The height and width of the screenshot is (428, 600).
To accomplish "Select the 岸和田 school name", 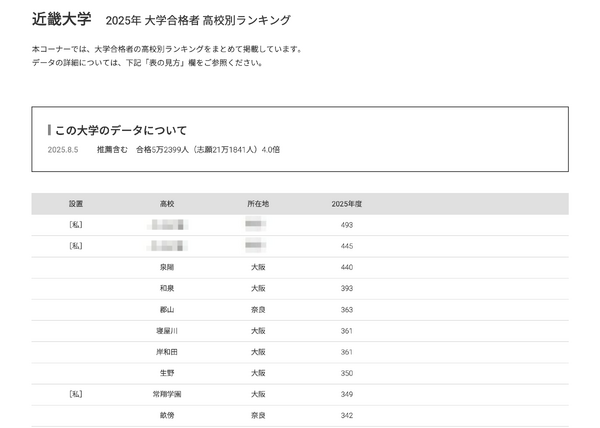I will click(166, 352).
